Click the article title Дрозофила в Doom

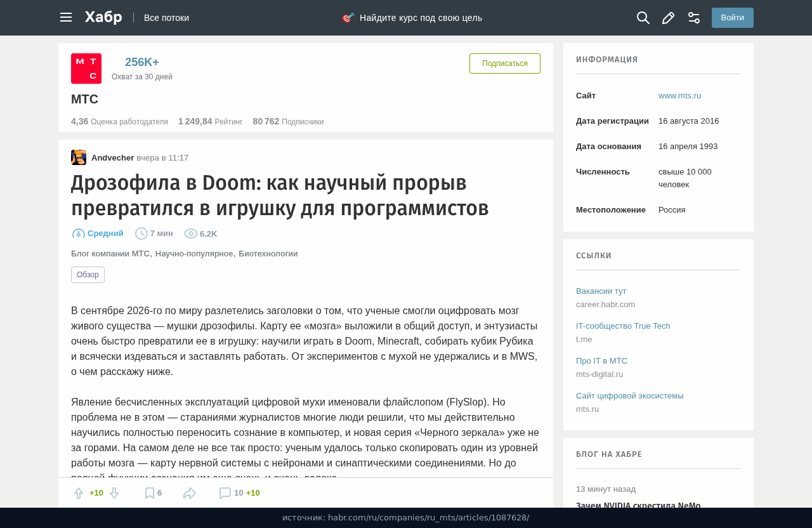tap(280, 195)
